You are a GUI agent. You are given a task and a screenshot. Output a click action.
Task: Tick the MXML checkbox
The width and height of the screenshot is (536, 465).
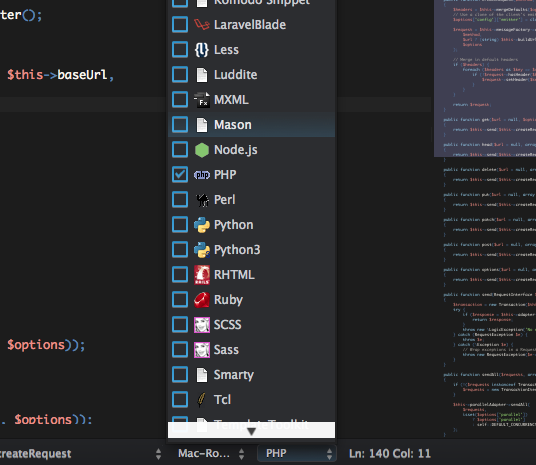(x=180, y=99)
